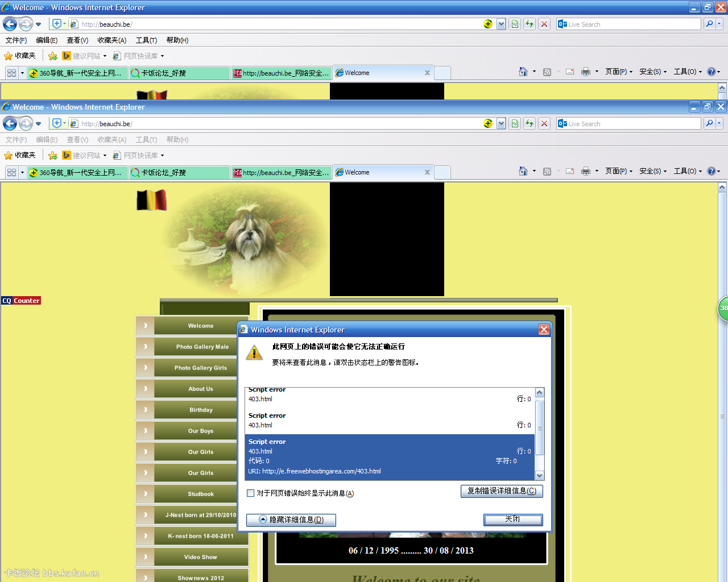Click the Home icon in upper IE window
The image size is (728, 582).
523,72
